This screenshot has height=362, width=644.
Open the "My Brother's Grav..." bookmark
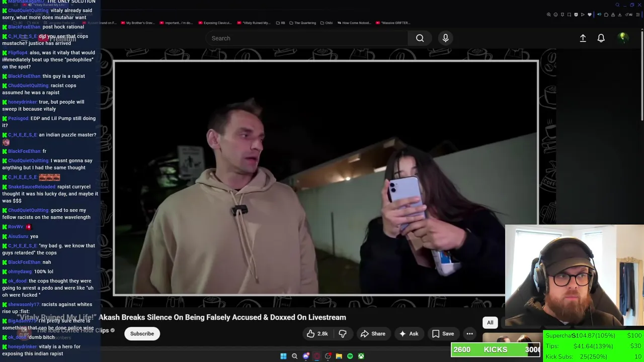pos(137,23)
